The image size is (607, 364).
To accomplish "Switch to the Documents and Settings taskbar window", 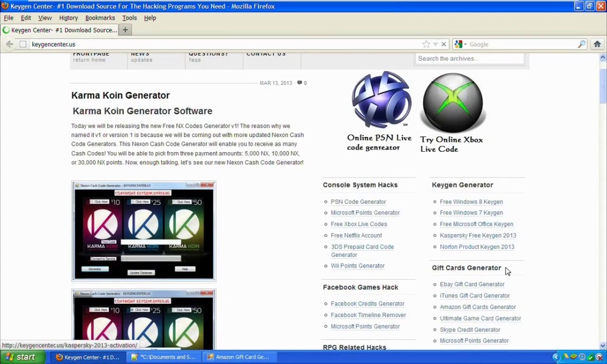I will 164,357.
